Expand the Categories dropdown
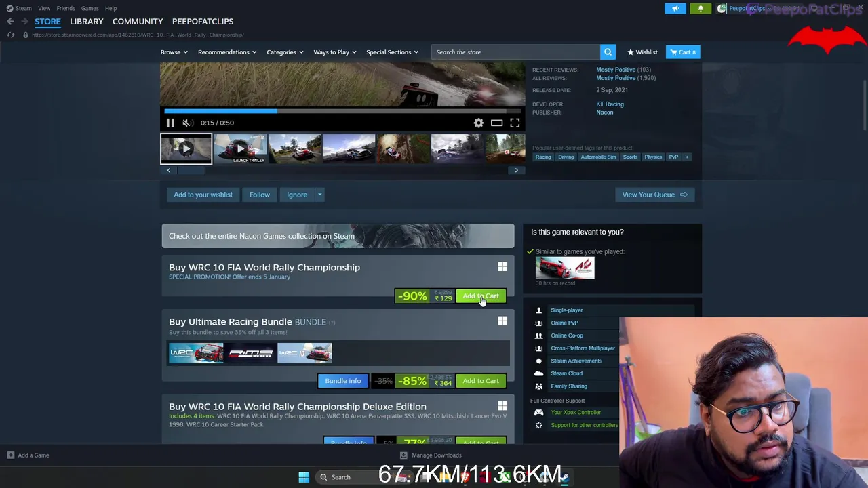The height and width of the screenshot is (488, 868). 285,52
